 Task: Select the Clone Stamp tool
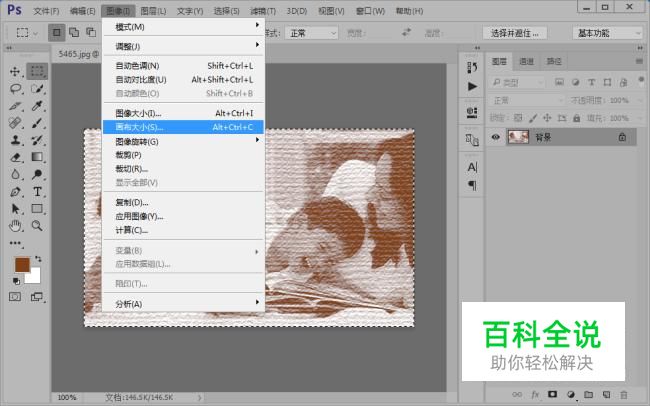click(x=15, y=140)
